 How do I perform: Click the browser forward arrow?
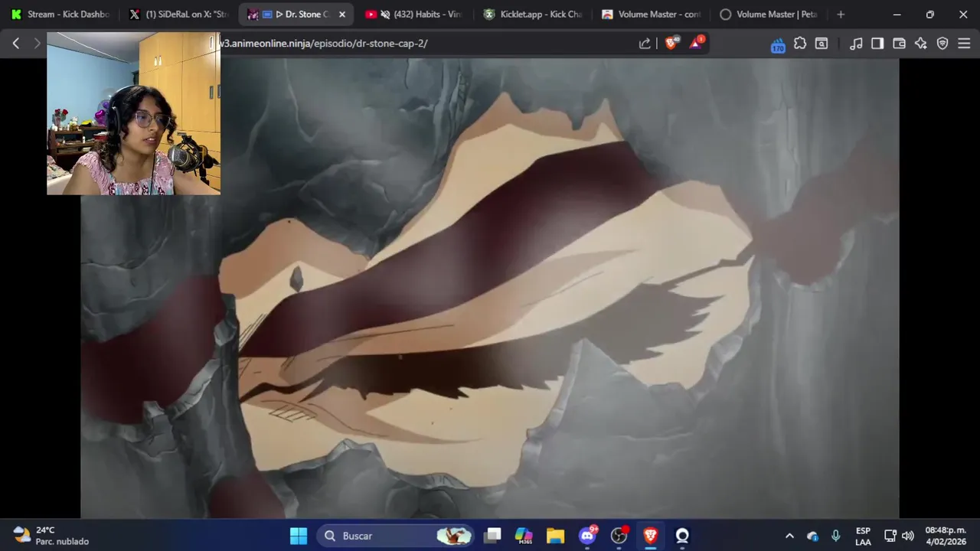[x=37, y=44]
